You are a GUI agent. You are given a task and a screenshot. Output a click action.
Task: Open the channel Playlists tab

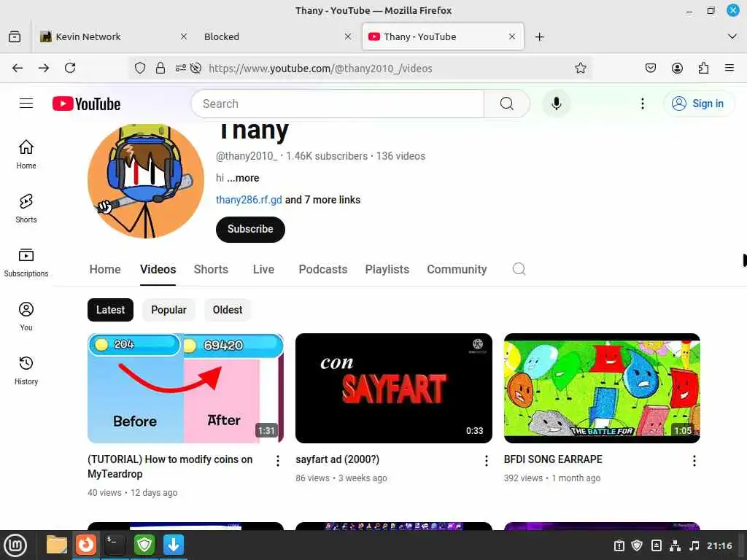pyautogui.click(x=387, y=270)
